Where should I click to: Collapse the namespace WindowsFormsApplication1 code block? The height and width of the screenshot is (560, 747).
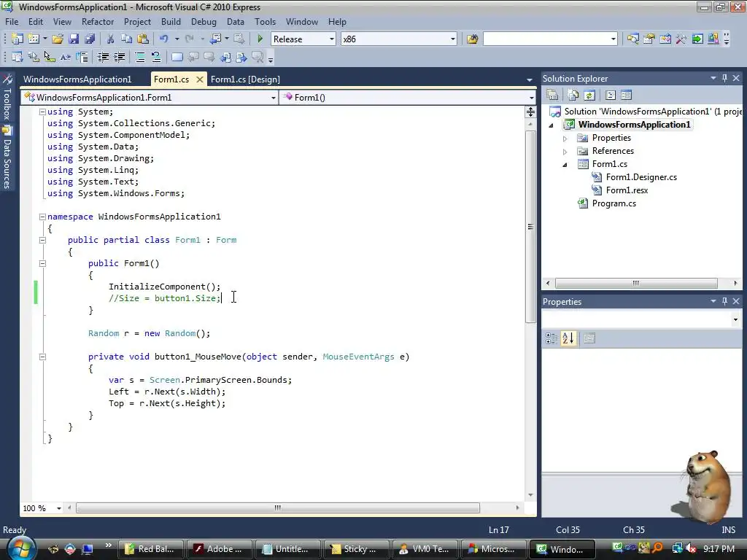[x=42, y=217]
